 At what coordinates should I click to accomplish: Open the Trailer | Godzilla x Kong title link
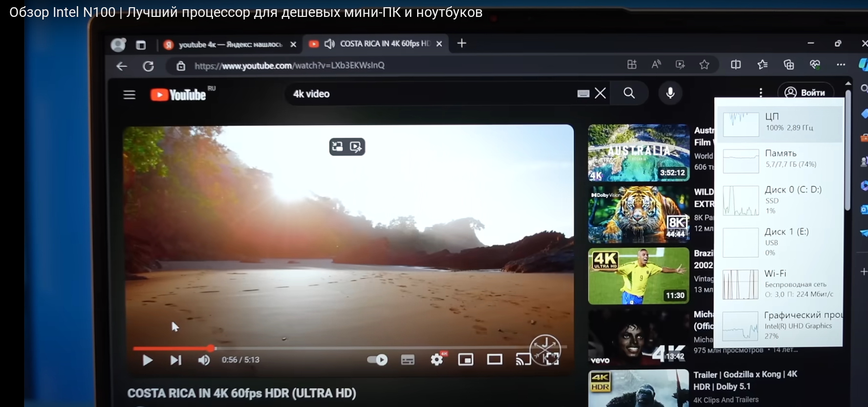745,380
